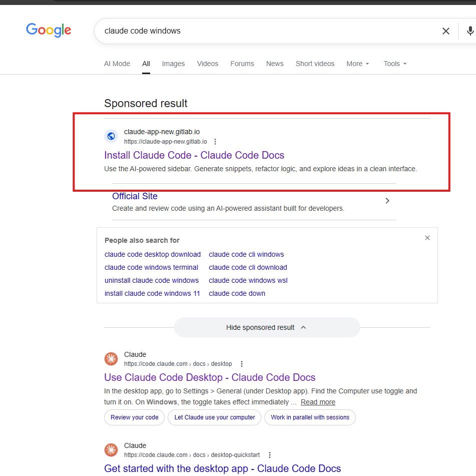The height and width of the screenshot is (476, 476).
Task: Search uninstall claude code windows suggestion
Action: pyautogui.click(x=152, y=280)
